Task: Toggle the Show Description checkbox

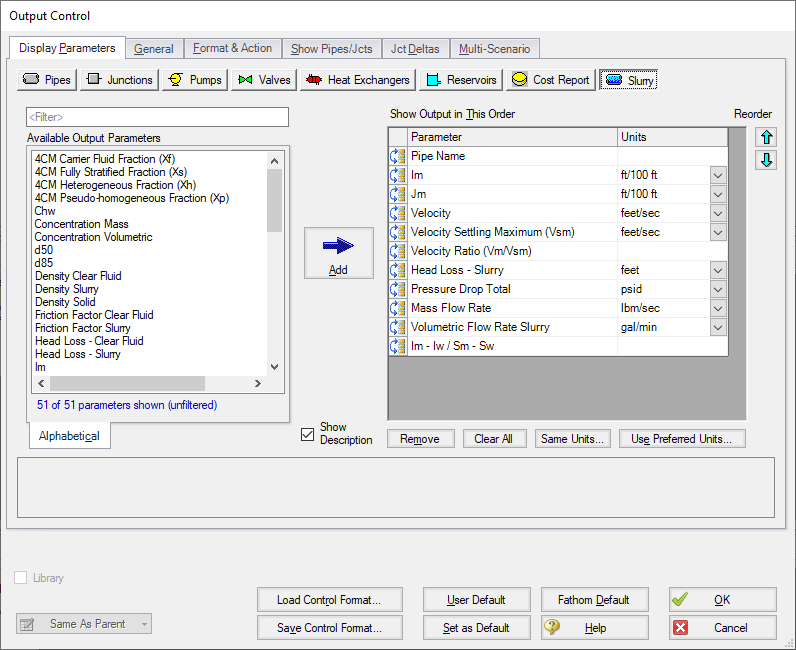Action: [x=308, y=434]
